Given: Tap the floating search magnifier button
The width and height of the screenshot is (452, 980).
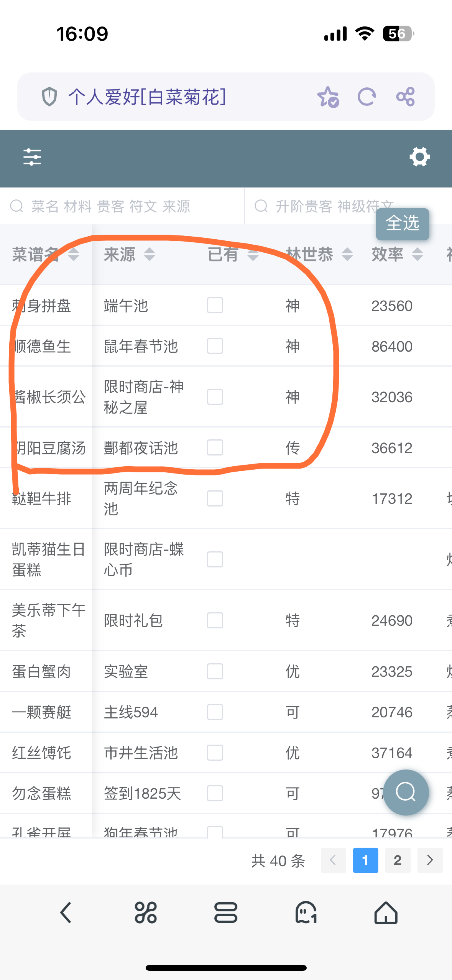Looking at the screenshot, I should click(x=406, y=792).
